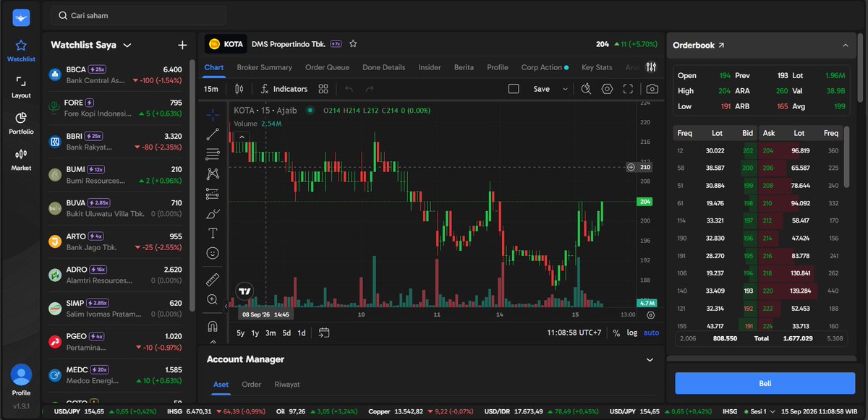
Task: Change the candlestick chart style icon
Action: click(x=239, y=89)
